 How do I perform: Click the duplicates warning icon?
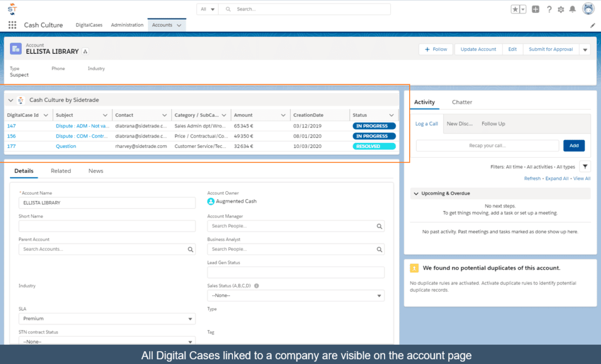[414, 268]
